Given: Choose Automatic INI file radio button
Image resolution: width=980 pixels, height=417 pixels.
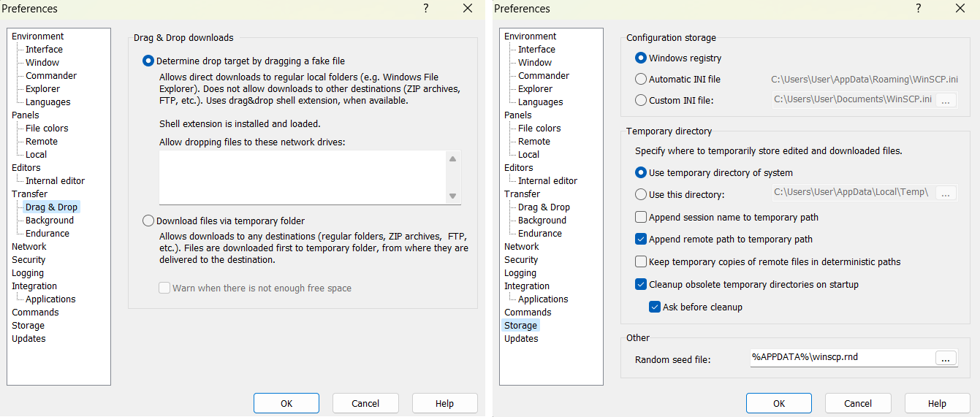Looking at the screenshot, I should click(x=641, y=80).
